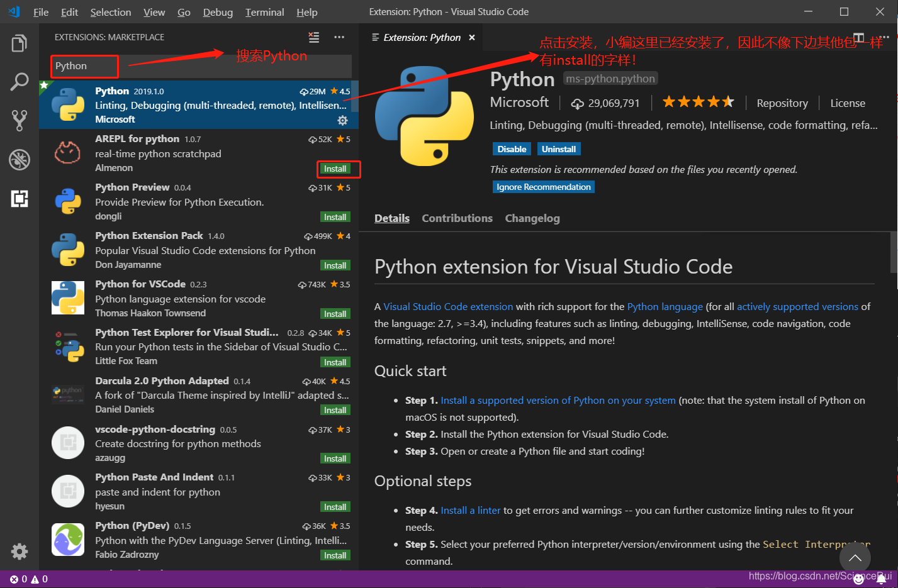Clear extensions search results icon
Screen dimensions: 898x588
point(313,37)
